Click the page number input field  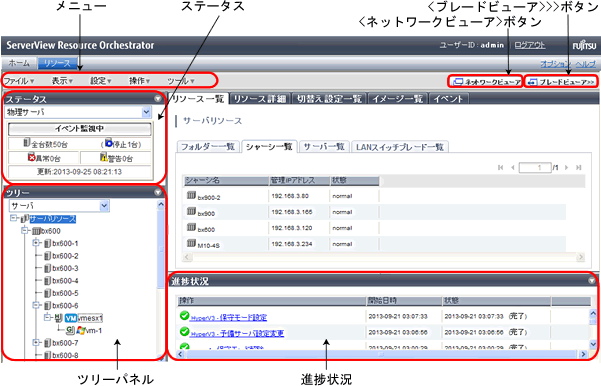pos(535,168)
